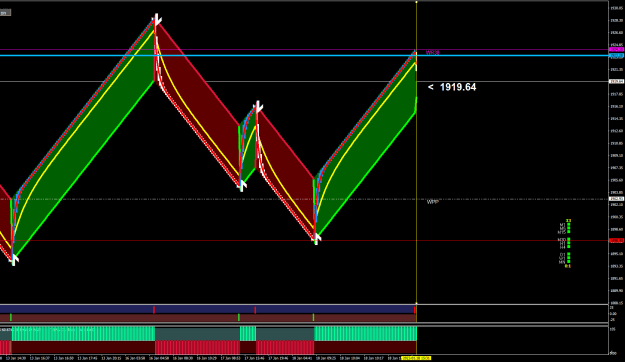Click the highlighted yellow date label on the time axis
625x362 pixels.
point(416,358)
